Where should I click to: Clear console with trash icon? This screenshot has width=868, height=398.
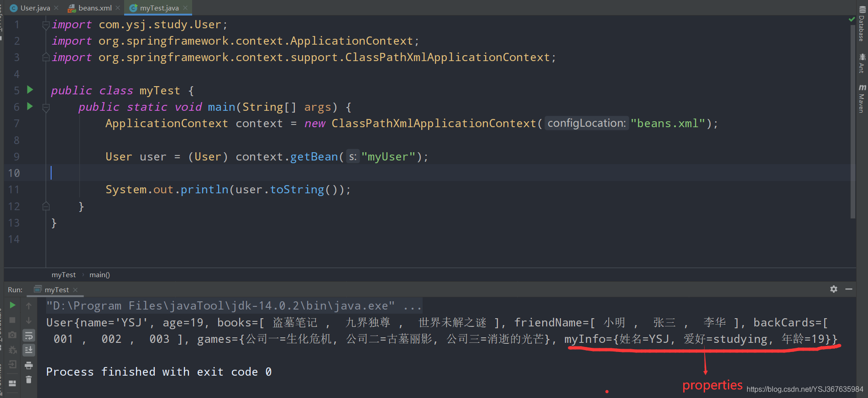[x=29, y=379]
